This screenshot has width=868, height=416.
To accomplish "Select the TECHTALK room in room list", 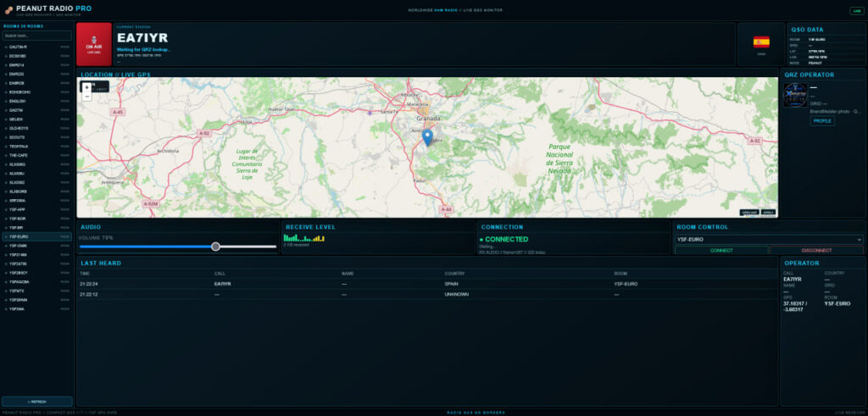I will [x=37, y=146].
